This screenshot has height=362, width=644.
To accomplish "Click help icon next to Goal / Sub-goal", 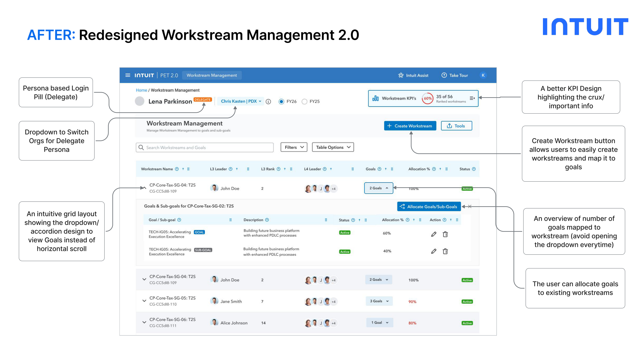I will (179, 220).
